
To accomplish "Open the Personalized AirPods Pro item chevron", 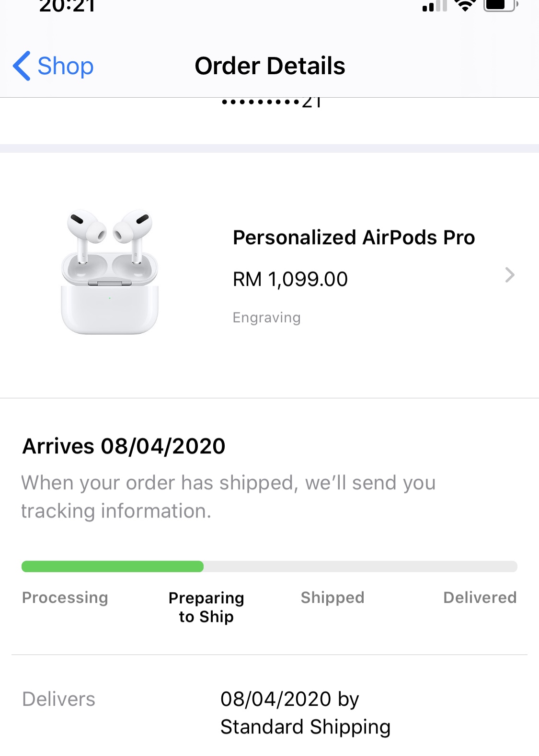I will (x=510, y=275).
